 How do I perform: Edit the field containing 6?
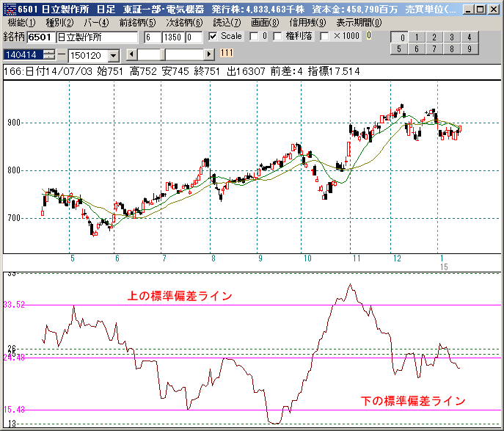[x=153, y=37]
